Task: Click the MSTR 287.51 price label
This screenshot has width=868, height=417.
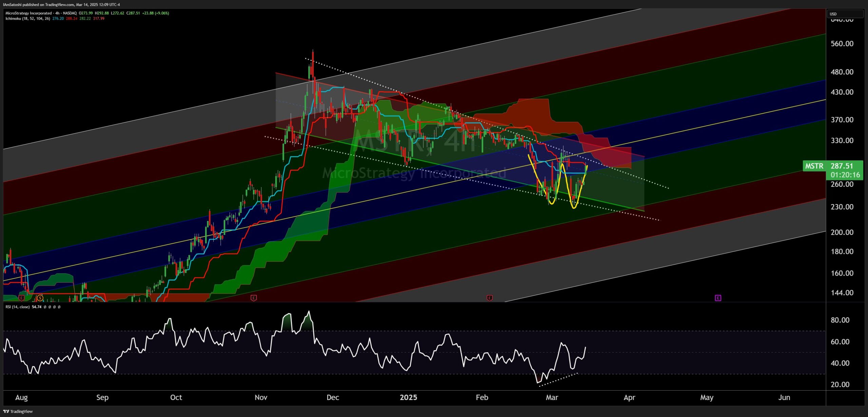Action: 833,166
